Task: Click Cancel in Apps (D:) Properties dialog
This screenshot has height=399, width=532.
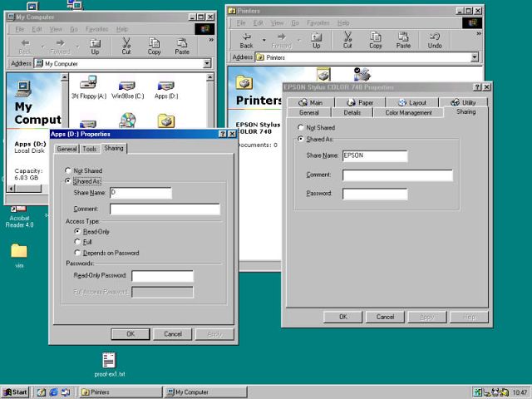Action: [x=172, y=333]
